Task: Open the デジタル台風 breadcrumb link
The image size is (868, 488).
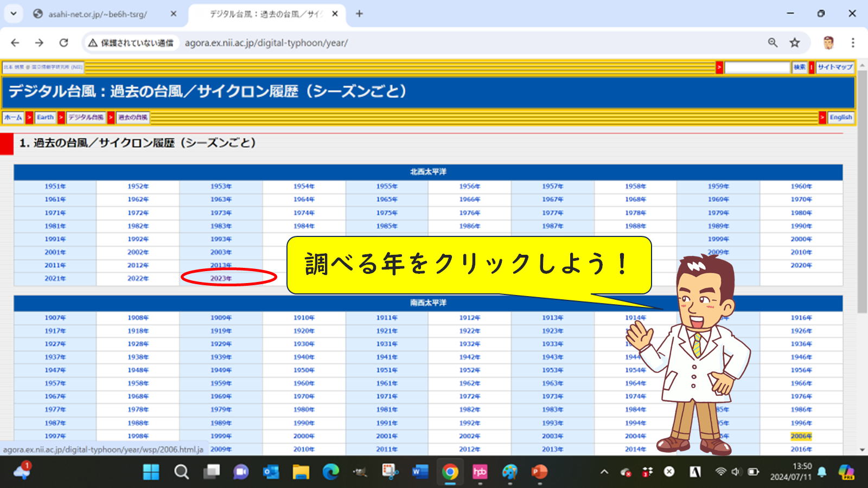Action: tap(86, 117)
